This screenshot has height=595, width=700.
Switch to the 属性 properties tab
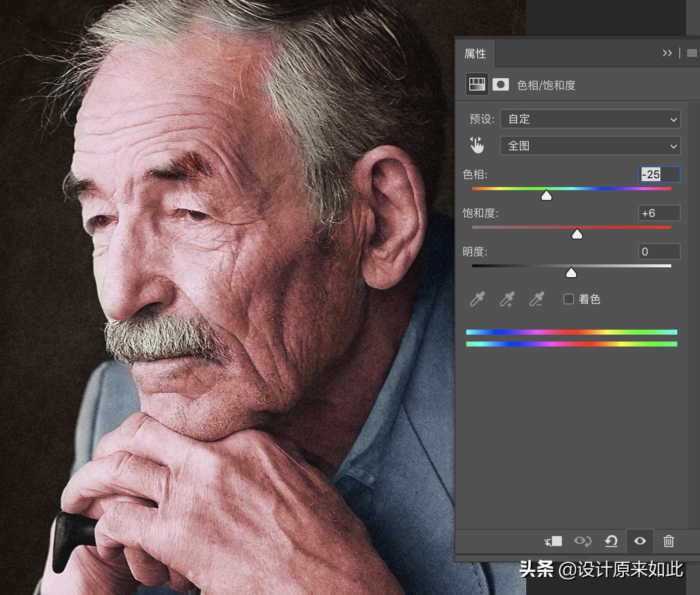[x=475, y=53]
